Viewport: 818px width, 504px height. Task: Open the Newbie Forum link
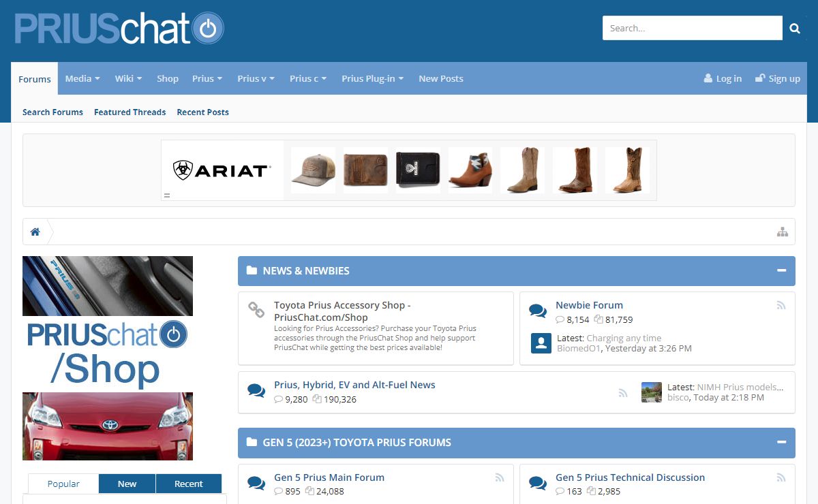click(589, 305)
